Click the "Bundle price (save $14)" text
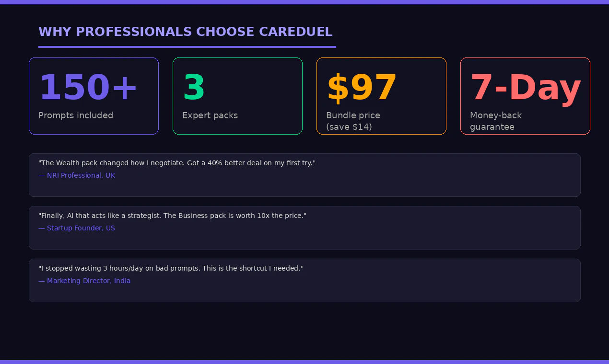609x364 pixels. [x=353, y=121]
